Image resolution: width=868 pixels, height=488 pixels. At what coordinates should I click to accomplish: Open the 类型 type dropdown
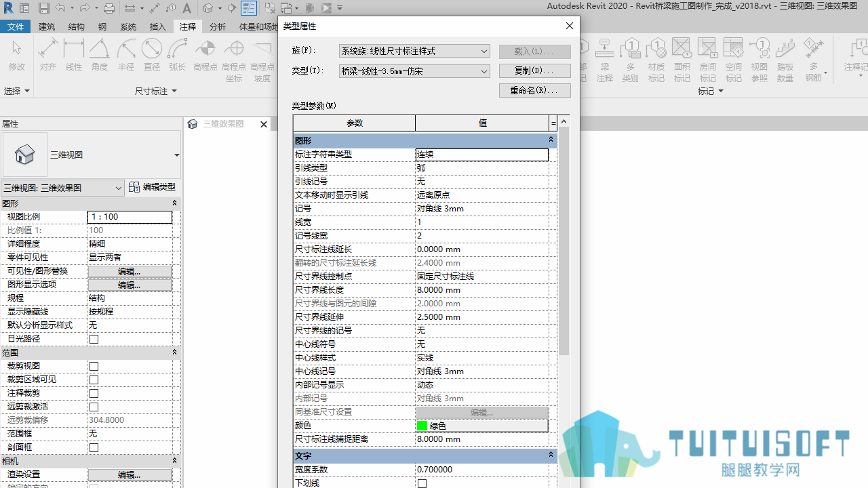click(x=414, y=71)
